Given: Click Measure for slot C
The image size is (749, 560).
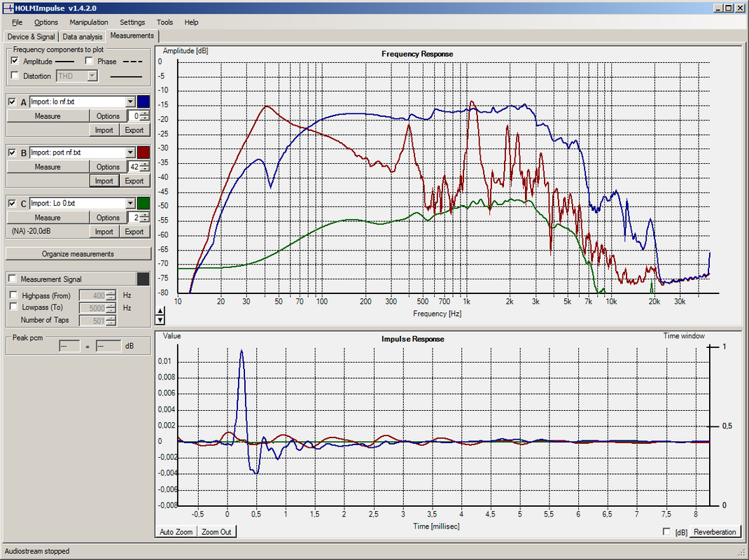Looking at the screenshot, I should click(x=48, y=218).
